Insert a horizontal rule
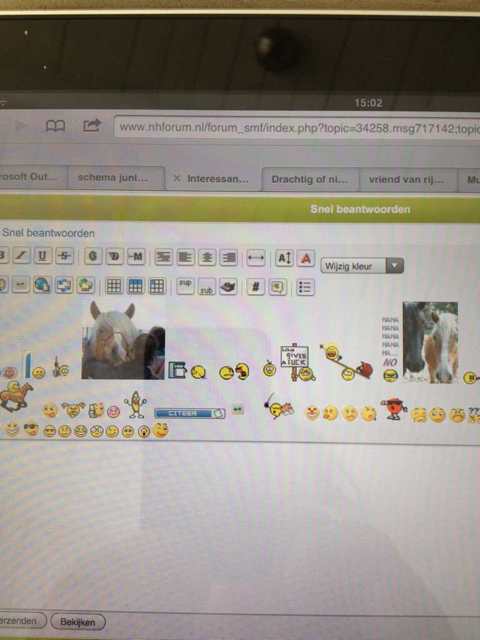 (256, 258)
